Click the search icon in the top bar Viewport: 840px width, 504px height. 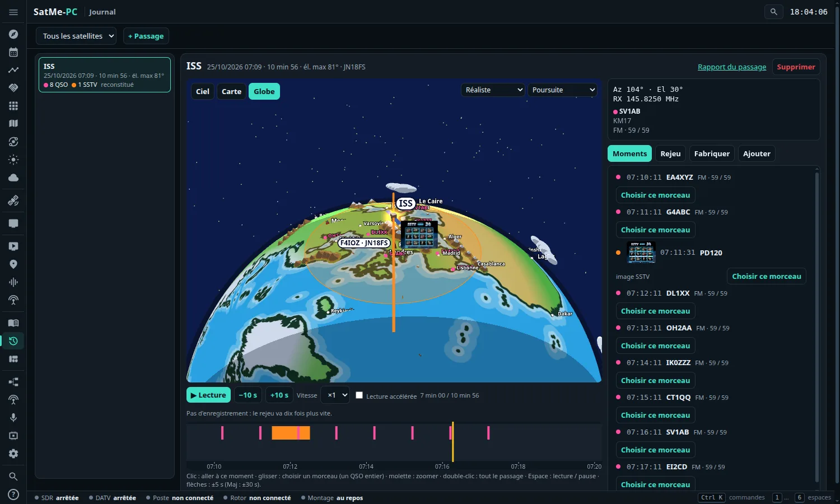[774, 12]
